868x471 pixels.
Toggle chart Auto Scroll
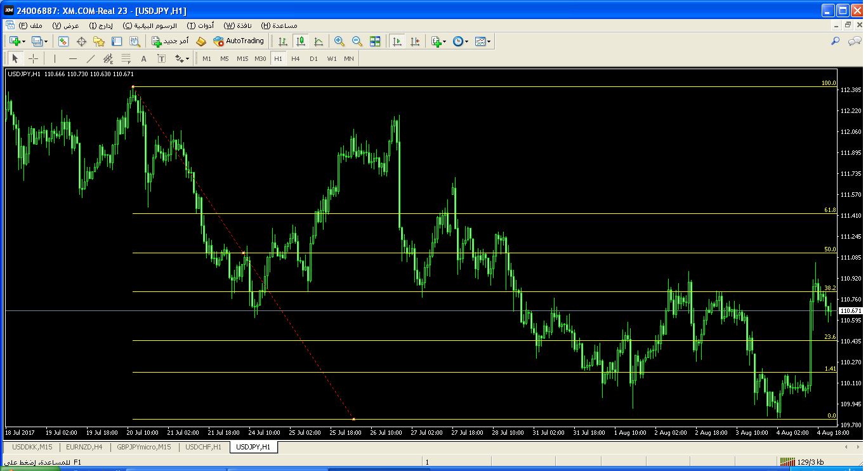tap(397, 41)
